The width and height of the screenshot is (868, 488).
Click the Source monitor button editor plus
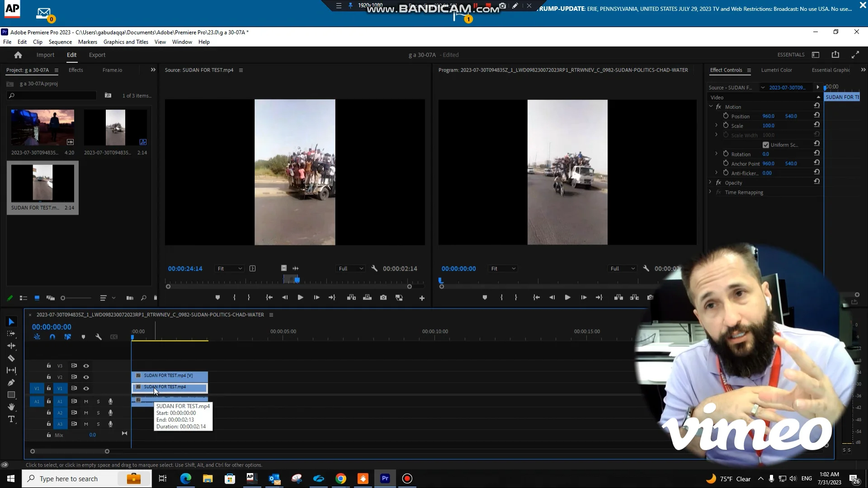click(422, 298)
